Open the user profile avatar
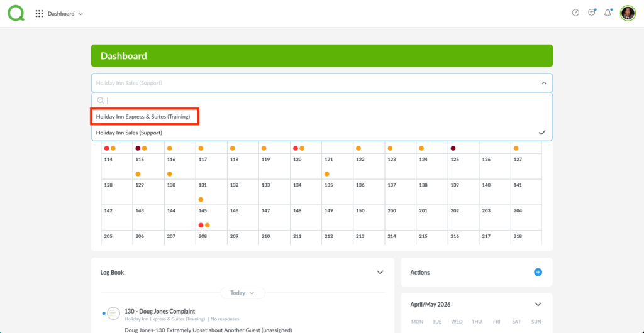Image resolution: width=644 pixels, height=333 pixels. (628, 13)
